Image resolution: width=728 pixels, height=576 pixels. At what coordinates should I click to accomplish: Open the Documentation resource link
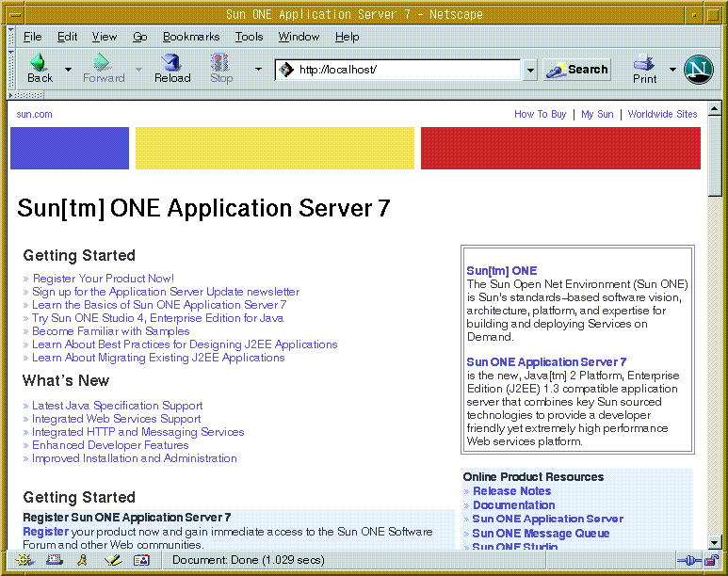[x=513, y=505]
